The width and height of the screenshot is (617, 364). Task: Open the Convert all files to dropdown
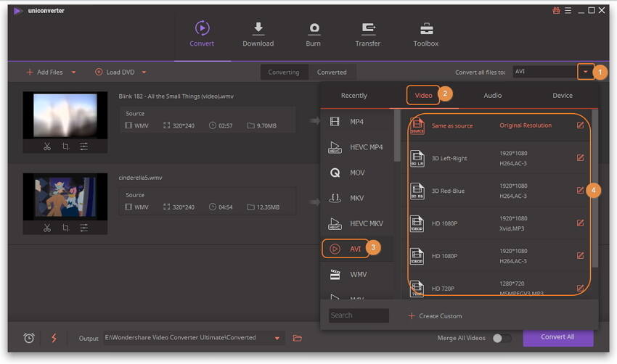click(x=586, y=72)
